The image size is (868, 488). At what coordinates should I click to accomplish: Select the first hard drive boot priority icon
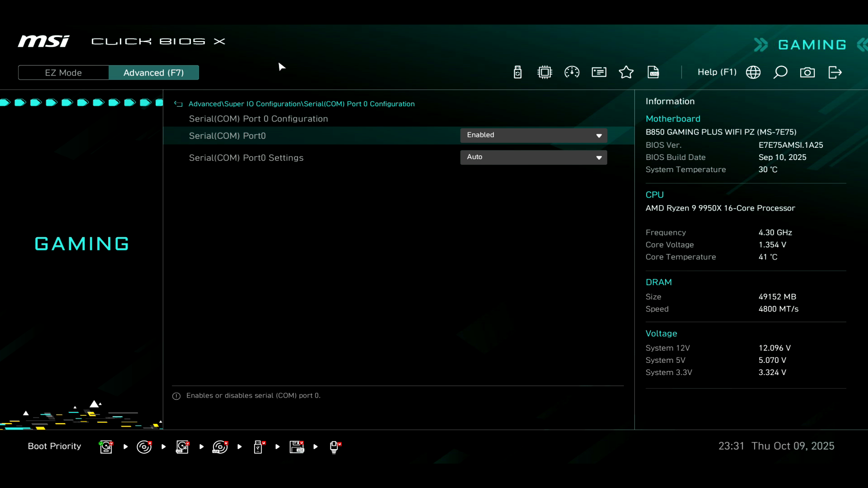point(106,447)
